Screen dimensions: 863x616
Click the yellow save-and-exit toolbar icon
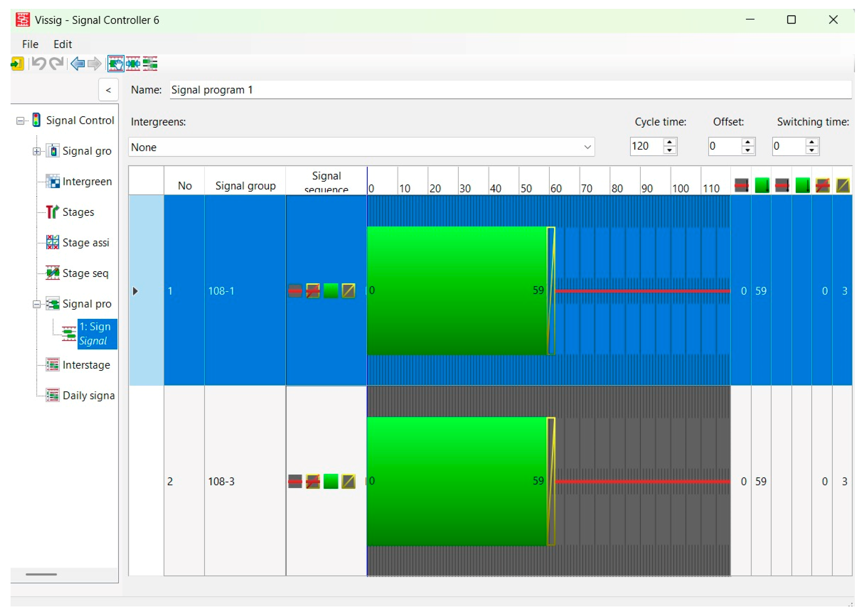[17, 63]
